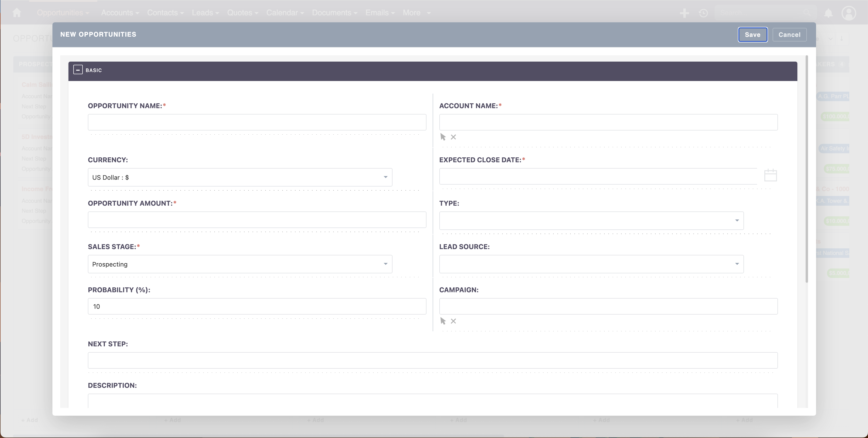Clear the Campaign field with the X icon
The image size is (868, 438).
point(454,321)
